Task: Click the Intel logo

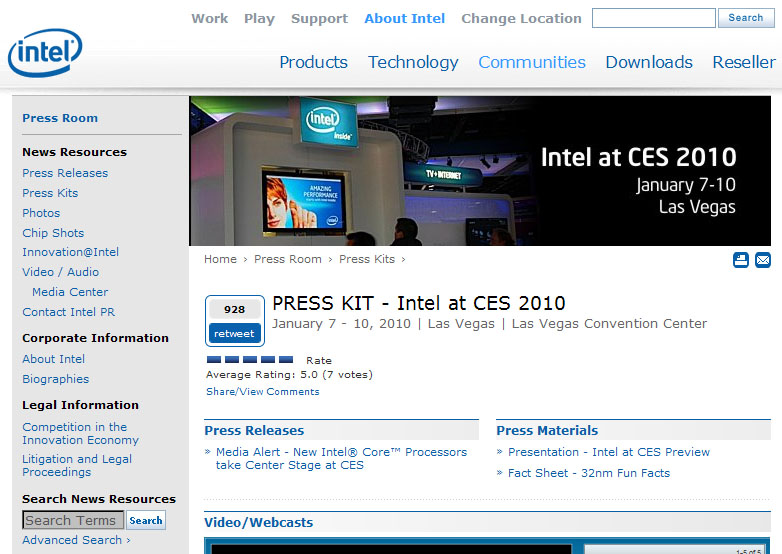Action: (x=45, y=52)
